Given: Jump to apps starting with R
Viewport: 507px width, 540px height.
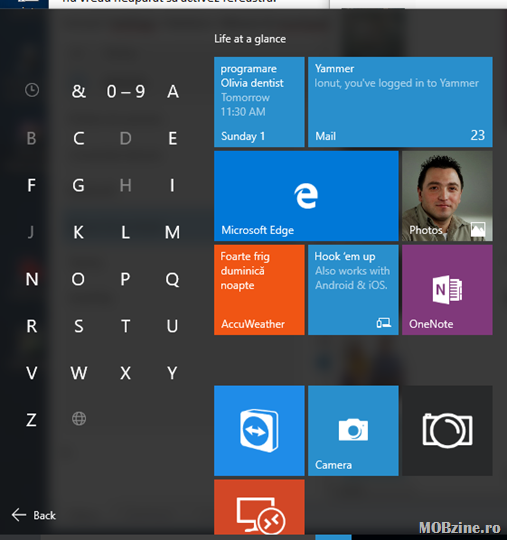Looking at the screenshot, I should 32,326.
